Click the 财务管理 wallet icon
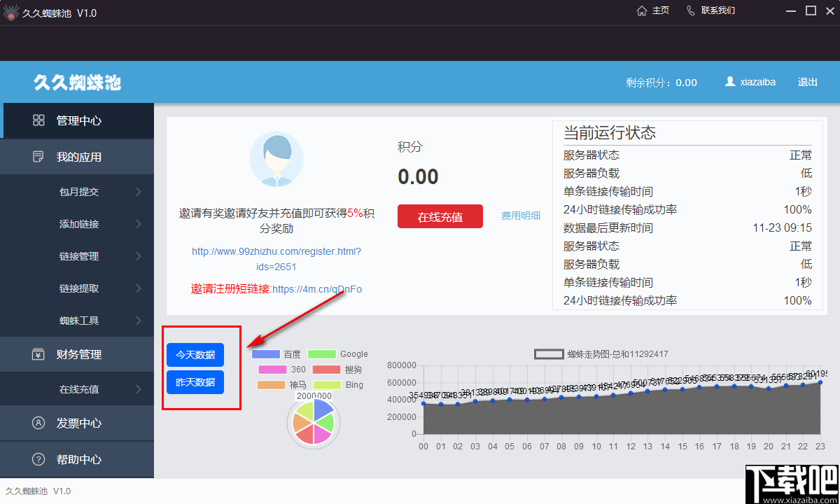840x504 pixels. 39,354
